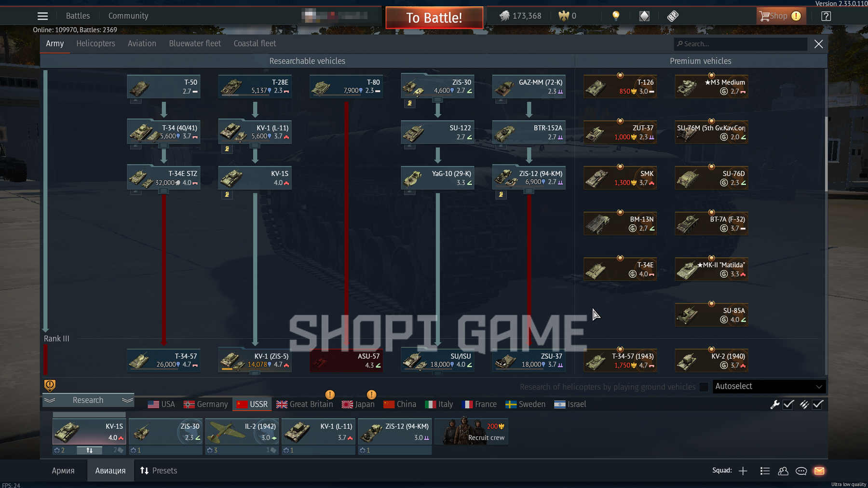This screenshot has height=488, width=868.
Task: Open the hamburger main menu
Action: tap(42, 16)
